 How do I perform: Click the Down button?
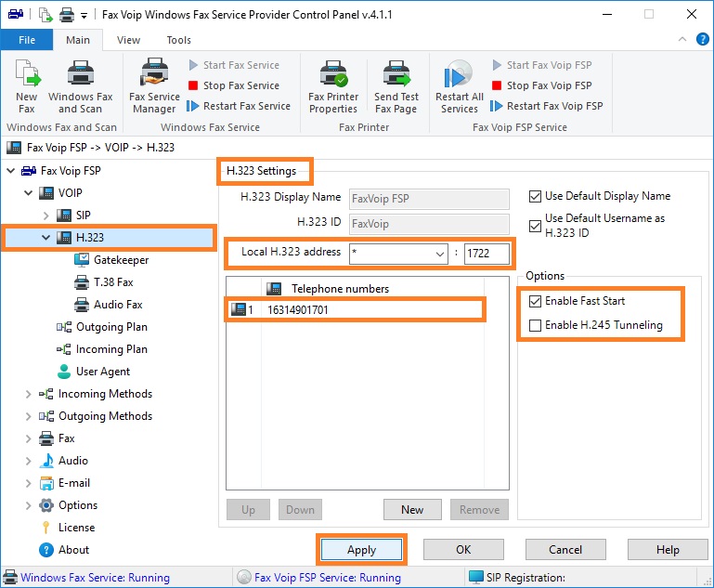point(300,510)
